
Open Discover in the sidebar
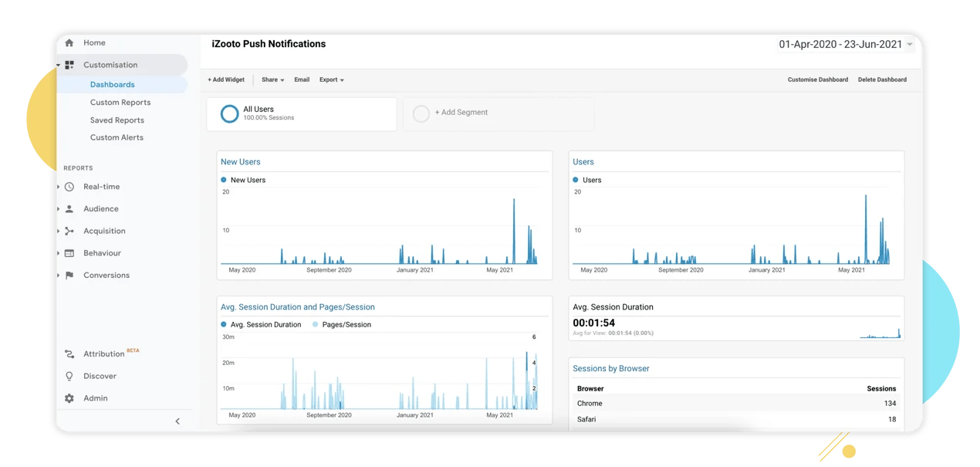100,377
